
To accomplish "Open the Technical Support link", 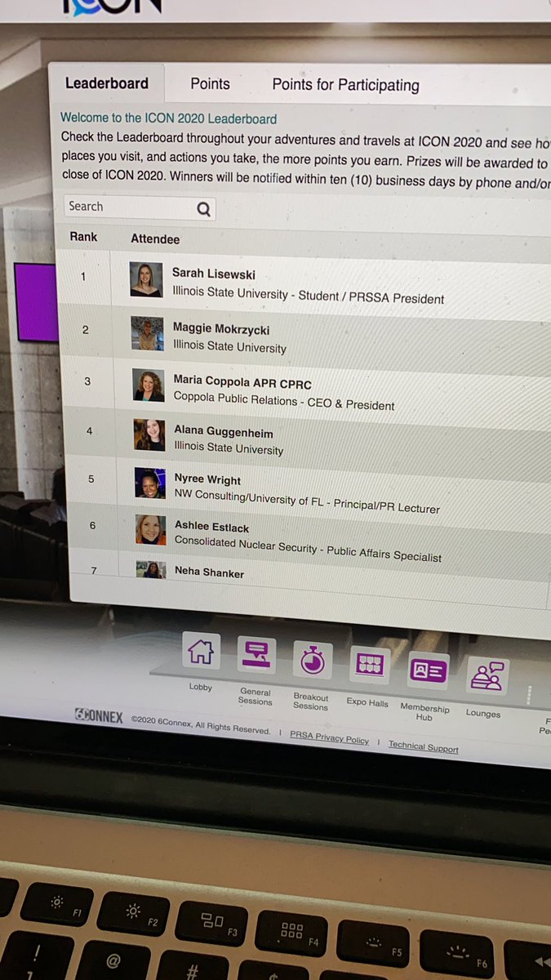I will point(423,746).
